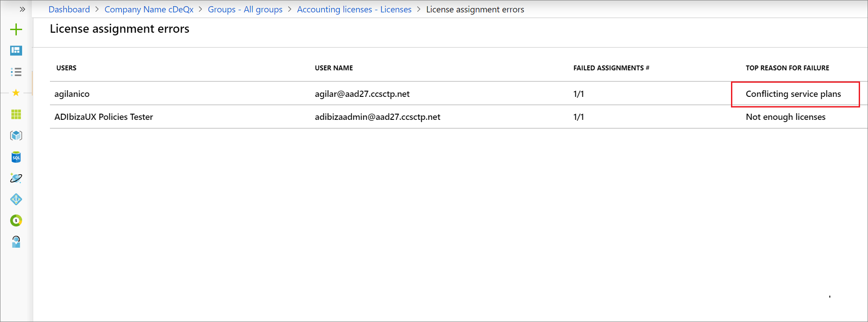Open the green All resources grid icon
This screenshot has height=322, width=868.
coord(16,114)
